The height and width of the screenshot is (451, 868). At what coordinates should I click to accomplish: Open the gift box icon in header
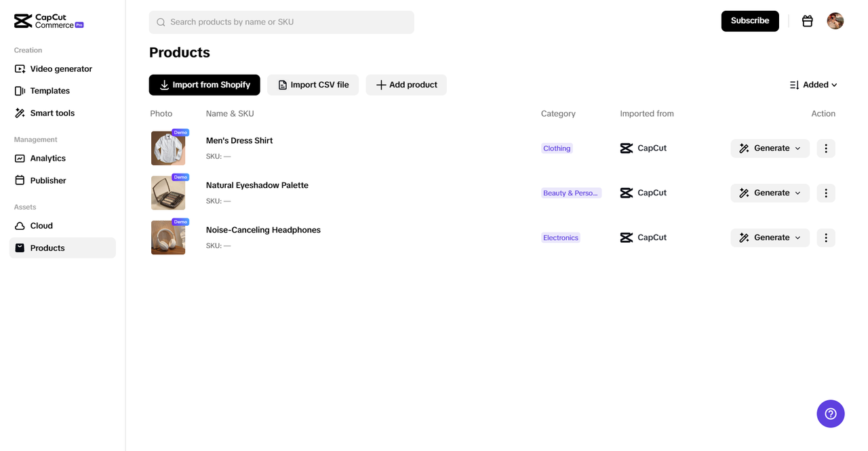[x=807, y=21]
